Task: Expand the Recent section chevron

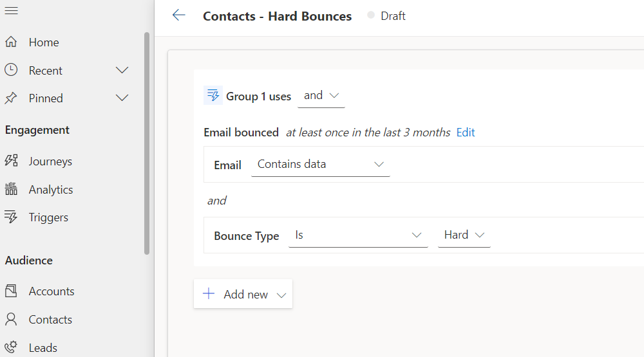Action: [122, 70]
